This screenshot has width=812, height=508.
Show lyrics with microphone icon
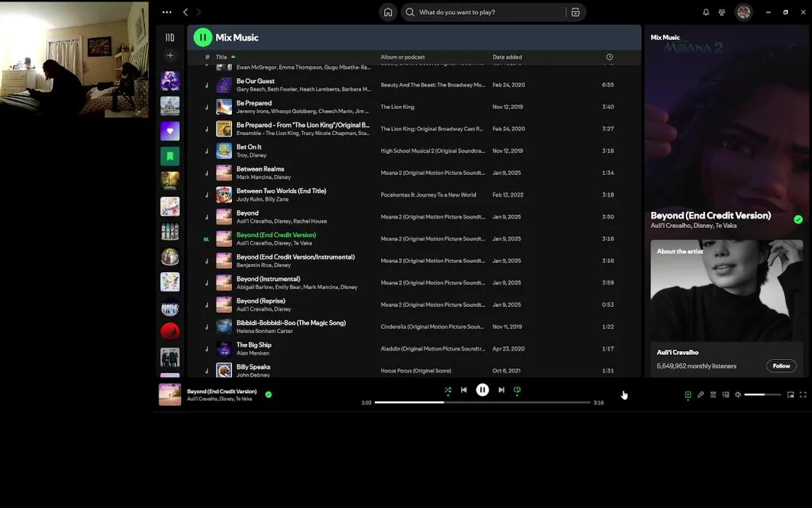click(x=701, y=394)
